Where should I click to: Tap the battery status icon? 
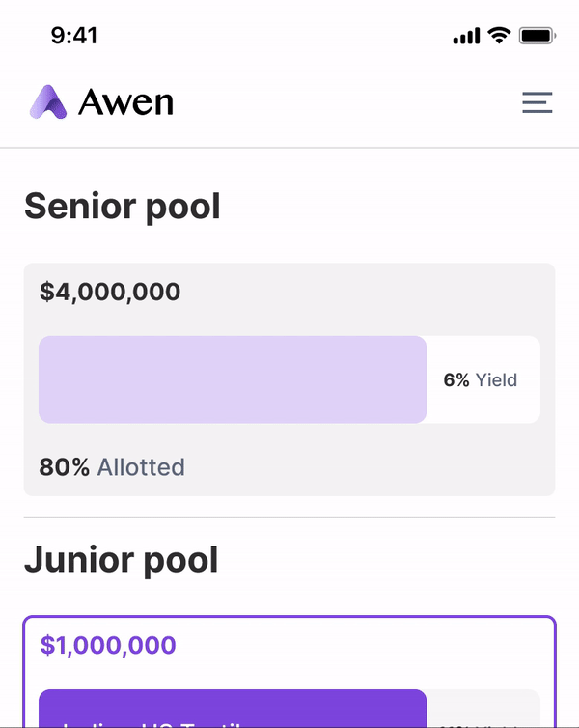(537, 36)
